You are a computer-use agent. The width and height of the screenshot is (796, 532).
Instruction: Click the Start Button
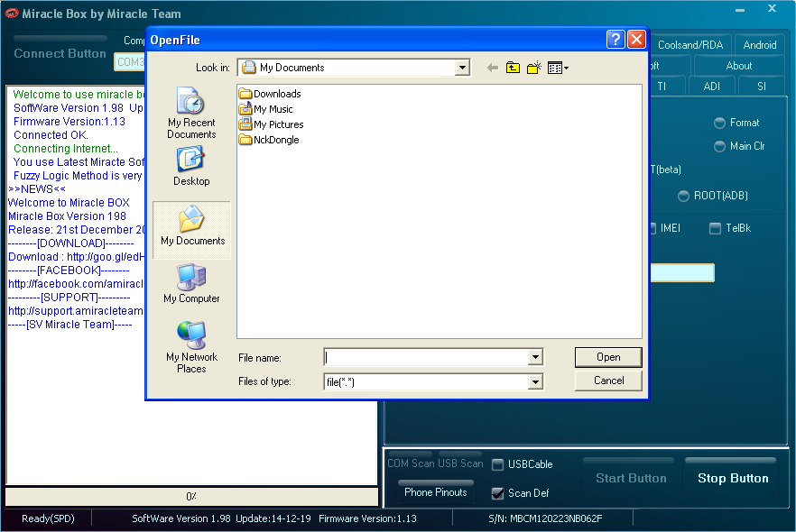631,478
